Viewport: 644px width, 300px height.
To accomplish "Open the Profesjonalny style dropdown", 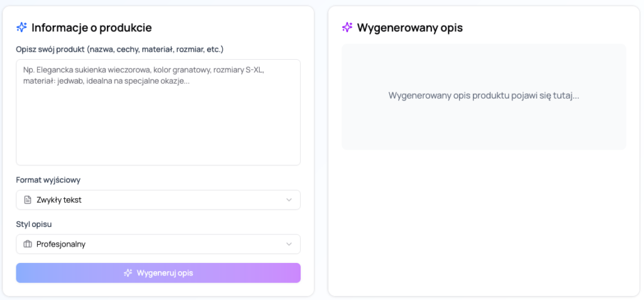I will click(x=157, y=244).
